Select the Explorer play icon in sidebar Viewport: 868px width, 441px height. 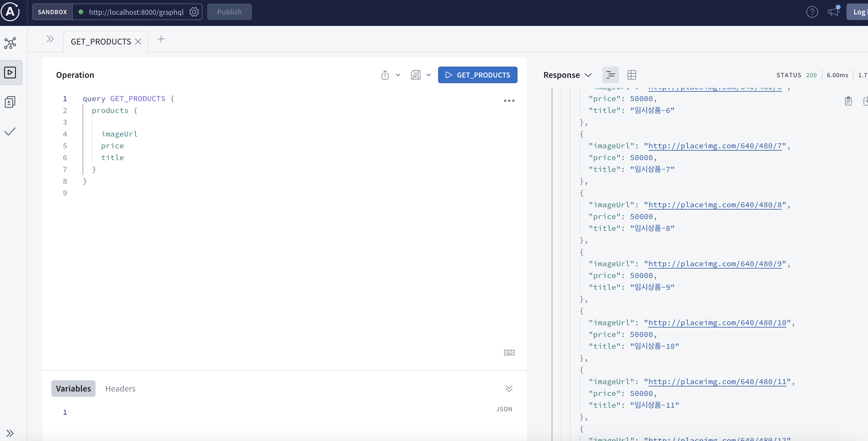[x=10, y=73]
